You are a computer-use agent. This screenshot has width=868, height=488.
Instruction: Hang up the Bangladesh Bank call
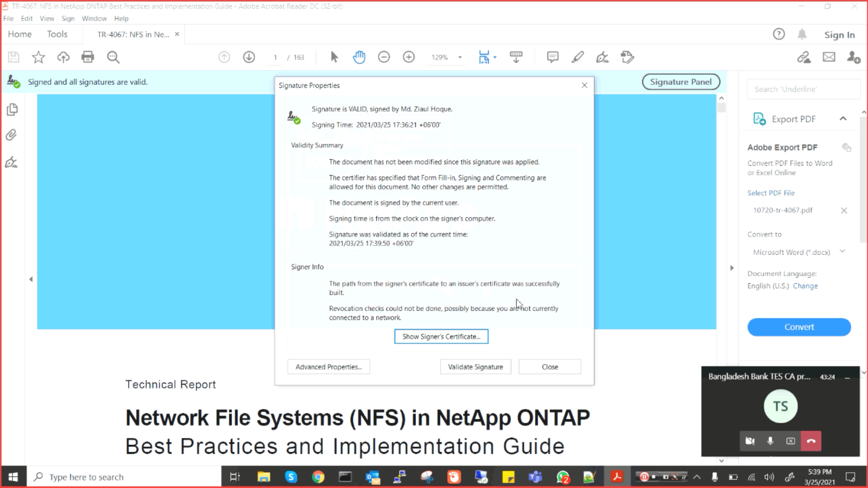pyautogui.click(x=811, y=441)
